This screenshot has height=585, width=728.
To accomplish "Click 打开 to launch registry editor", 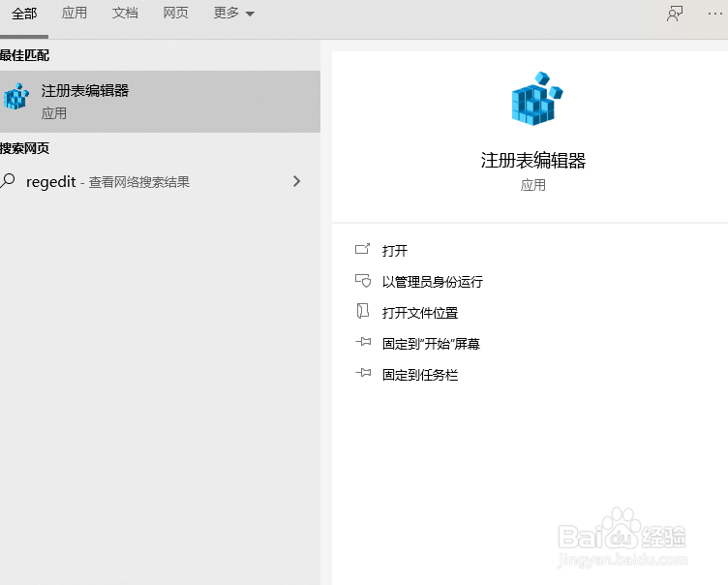I will (x=395, y=251).
